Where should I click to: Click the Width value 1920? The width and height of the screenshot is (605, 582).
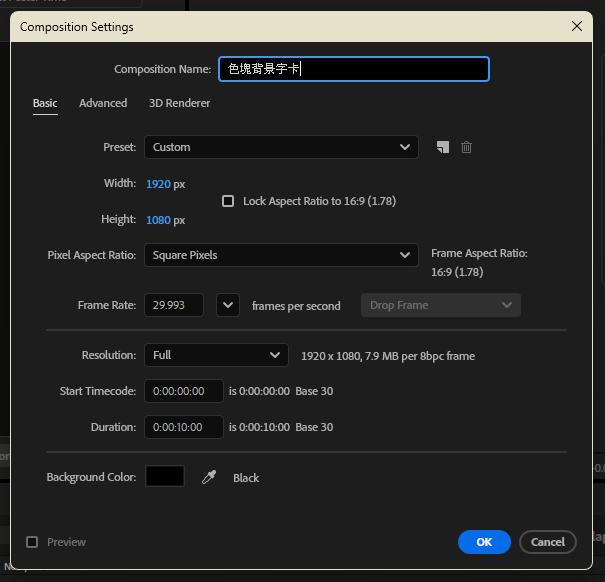click(x=158, y=184)
